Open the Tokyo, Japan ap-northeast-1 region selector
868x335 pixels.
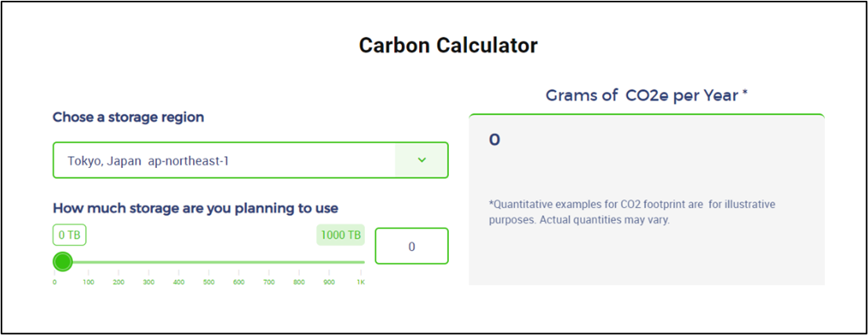tap(224, 160)
